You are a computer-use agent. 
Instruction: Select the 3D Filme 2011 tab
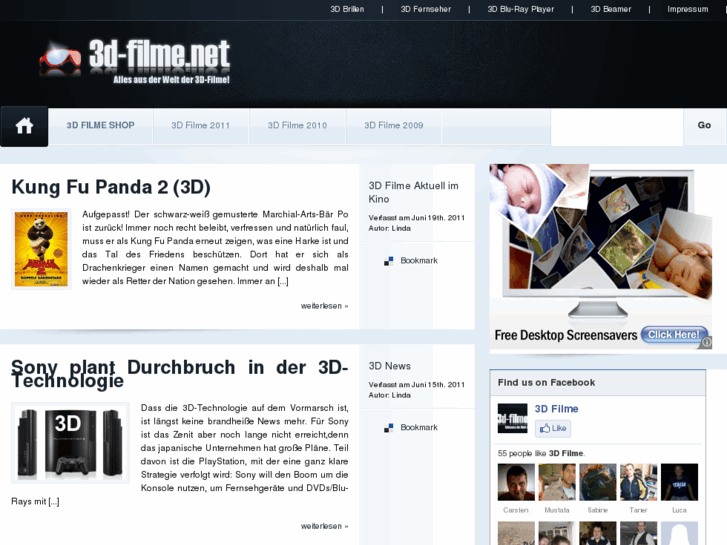201,125
